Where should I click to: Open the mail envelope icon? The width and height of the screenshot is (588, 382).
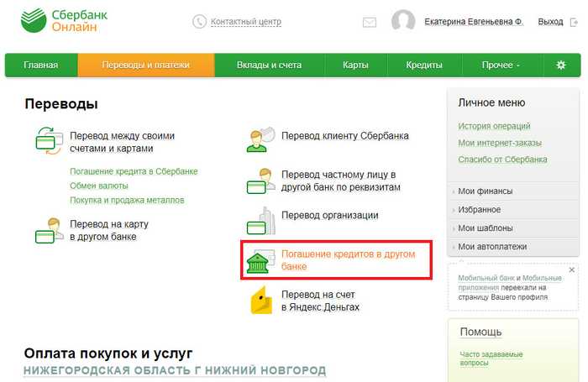(x=370, y=22)
